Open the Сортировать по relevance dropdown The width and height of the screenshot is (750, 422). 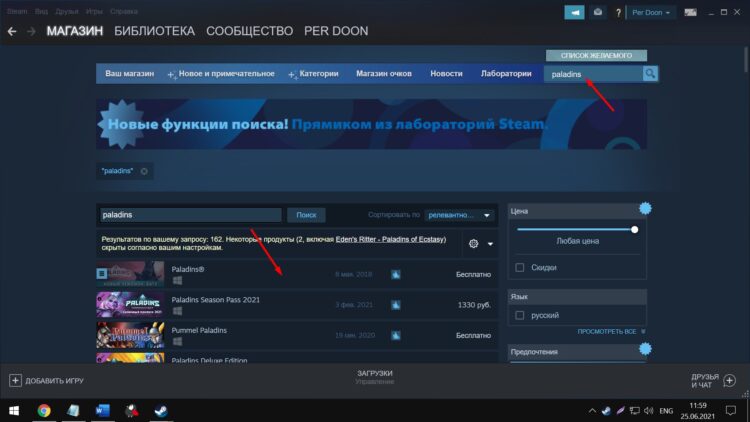point(459,215)
